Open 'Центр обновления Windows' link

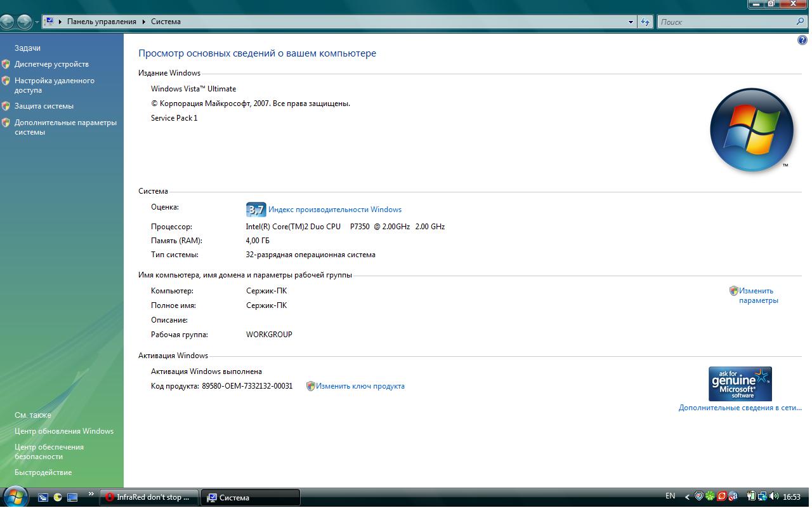[64, 431]
